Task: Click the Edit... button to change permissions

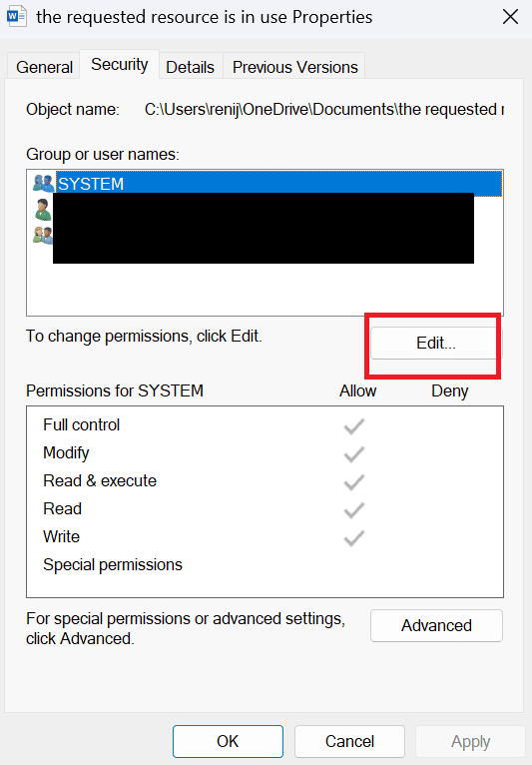Action: coord(436,343)
